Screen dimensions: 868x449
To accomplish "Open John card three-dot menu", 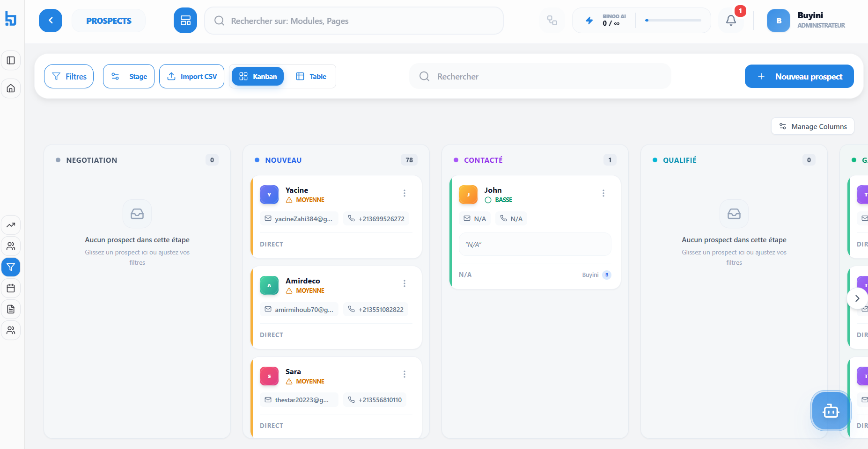I will [603, 193].
